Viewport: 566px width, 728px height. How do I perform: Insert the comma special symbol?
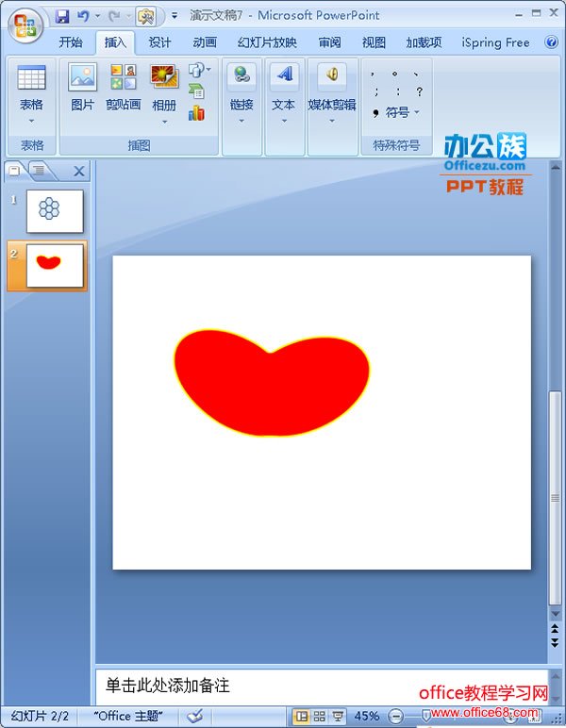click(373, 74)
